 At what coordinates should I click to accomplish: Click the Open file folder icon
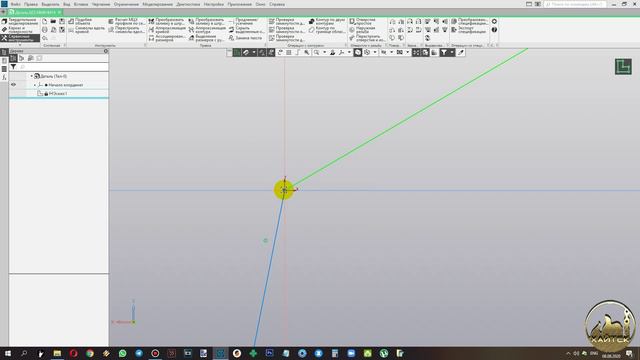click(53, 21)
